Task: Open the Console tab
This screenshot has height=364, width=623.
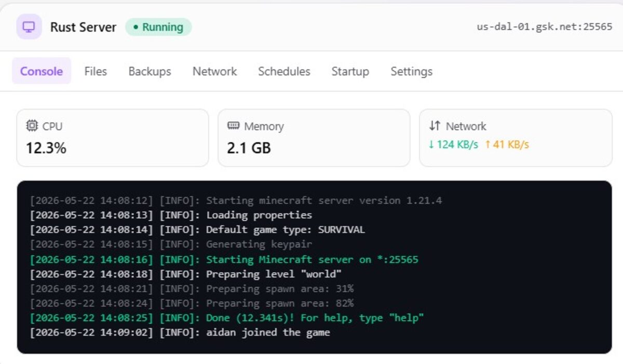Action: (42, 71)
